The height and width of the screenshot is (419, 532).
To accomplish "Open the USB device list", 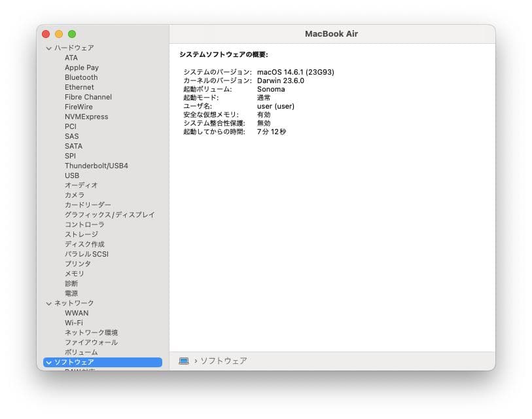I will (71, 175).
